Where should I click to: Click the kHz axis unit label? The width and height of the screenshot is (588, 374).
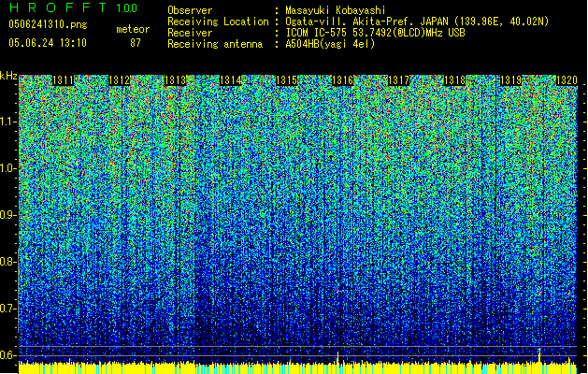(x=8, y=76)
